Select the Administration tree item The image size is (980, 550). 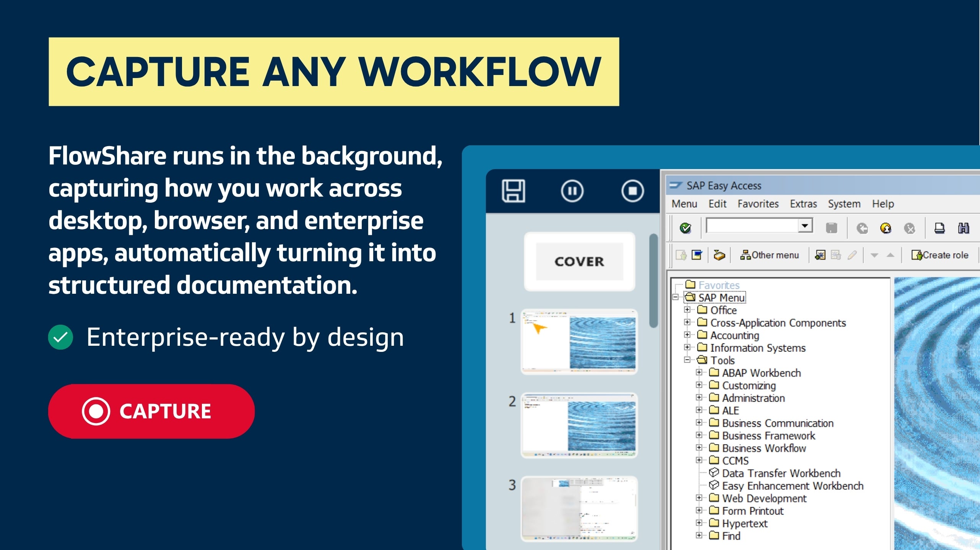point(753,398)
